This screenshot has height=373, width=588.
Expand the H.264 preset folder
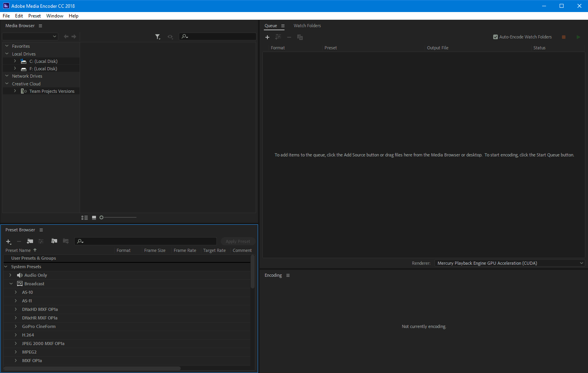tap(16, 335)
